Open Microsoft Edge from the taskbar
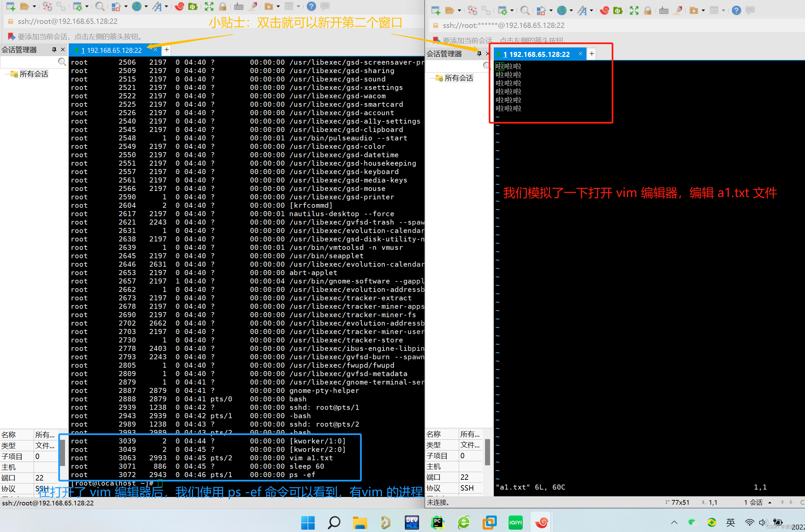This screenshot has height=532, width=805. [463, 523]
